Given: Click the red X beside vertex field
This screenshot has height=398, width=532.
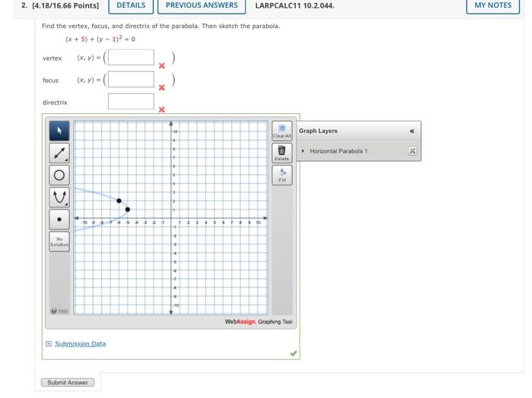Looking at the screenshot, I should 162,65.
